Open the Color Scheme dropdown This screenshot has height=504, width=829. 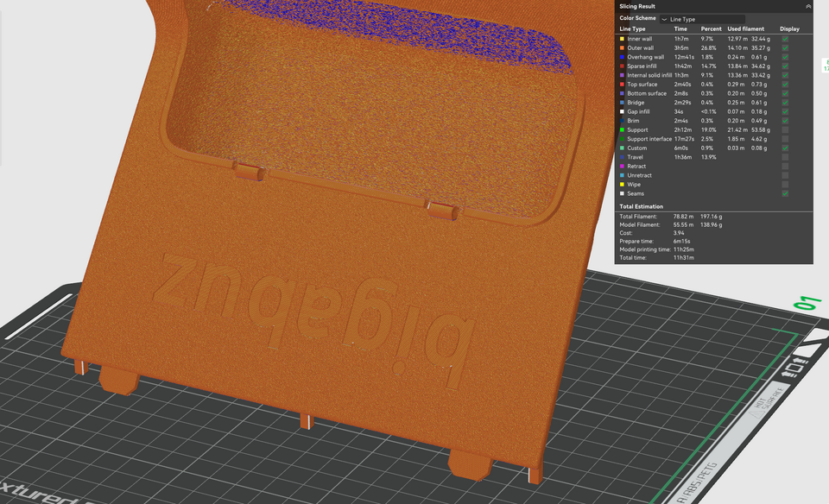coord(702,18)
